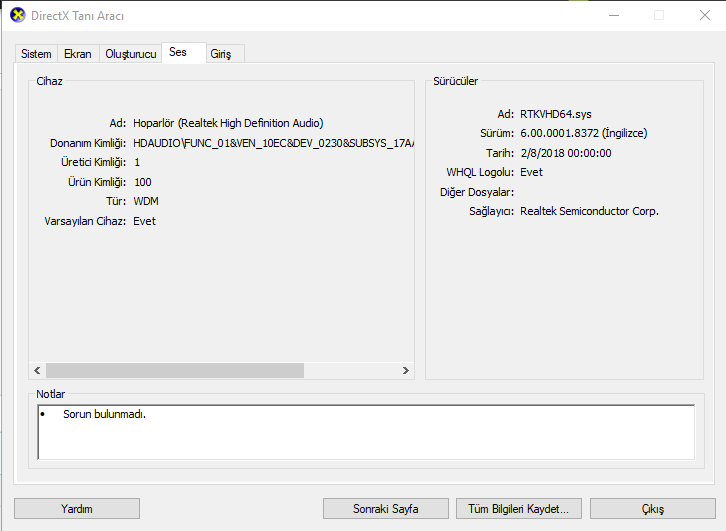The image size is (726, 531).
Task: Select the Ses tab
Action: 183,52
